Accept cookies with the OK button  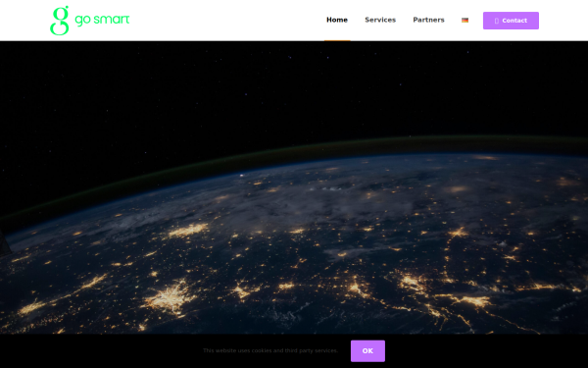(367, 350)
